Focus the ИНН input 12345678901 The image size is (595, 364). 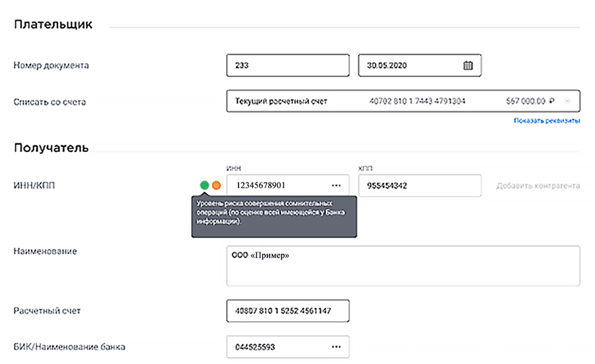click(x=288, y=186)
